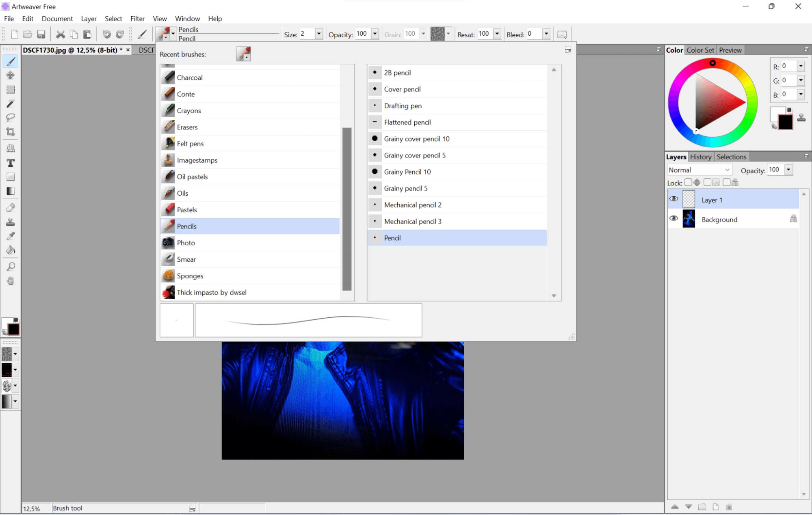Choose the Charcoal brush category
The height and width of the screenshot is (515, 812).
190,78
